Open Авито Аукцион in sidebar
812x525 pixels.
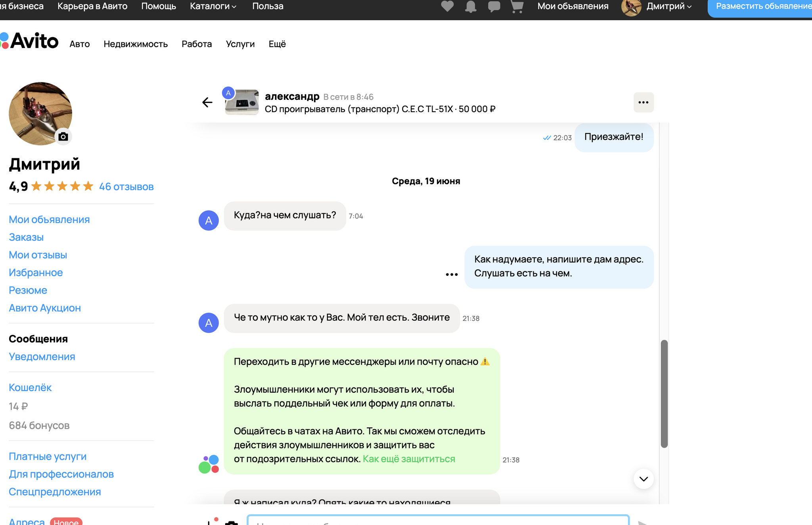pyautogui.click(x=45, y=308)
